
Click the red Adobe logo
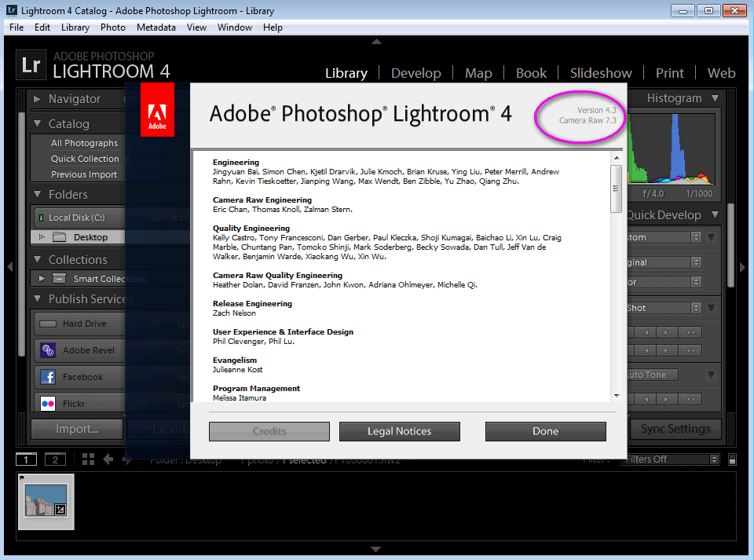(157, 110)
